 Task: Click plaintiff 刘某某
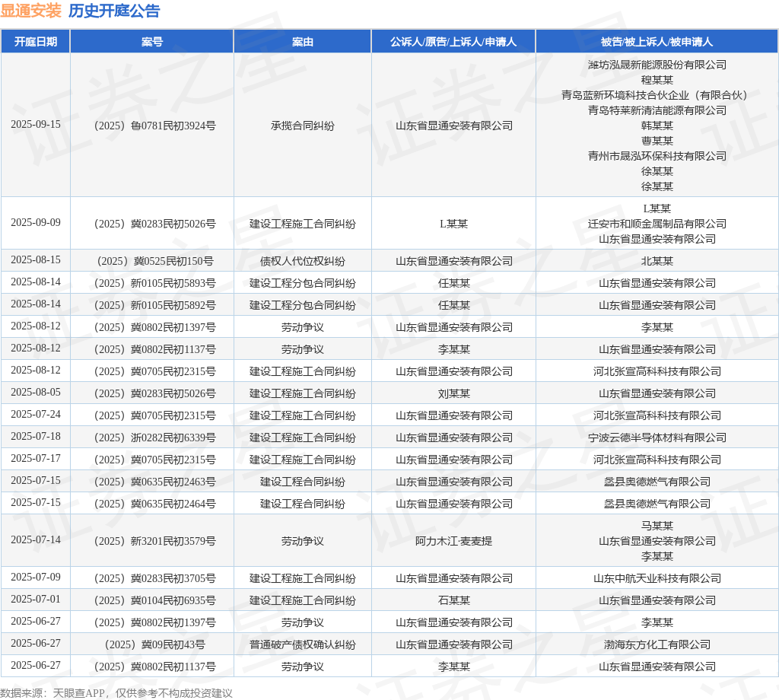(453, 394)
